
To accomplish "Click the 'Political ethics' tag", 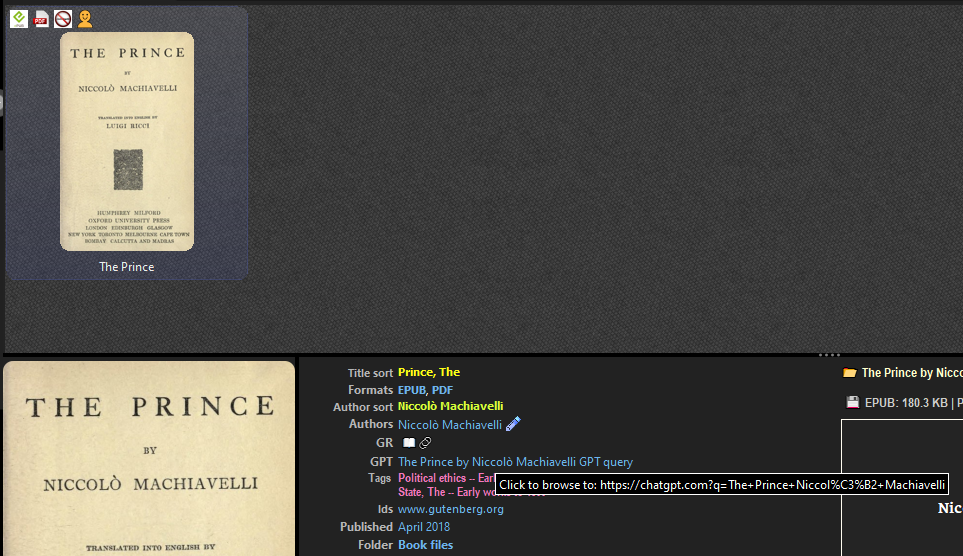I will point(446,478).
